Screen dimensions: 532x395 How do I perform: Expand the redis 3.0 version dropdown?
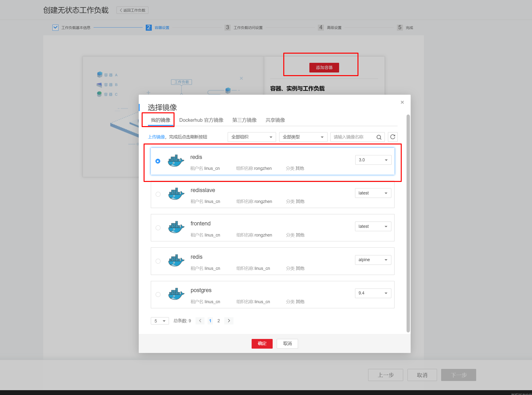click(373, 160)
